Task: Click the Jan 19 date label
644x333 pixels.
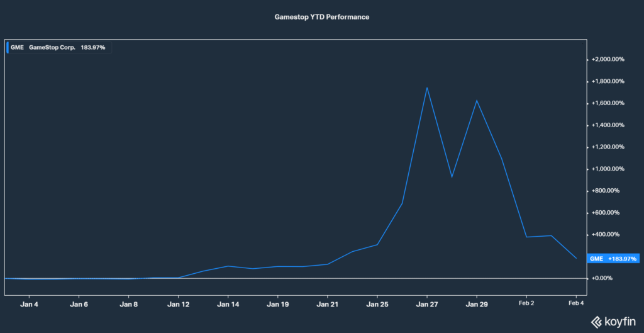Action: click(277, 305)
